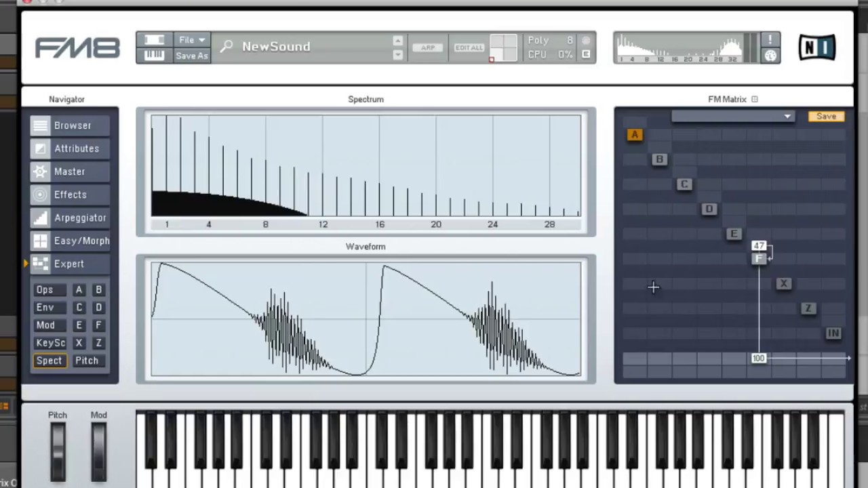Switch to the Mod expert tab
868x488 pixels.
50,325
